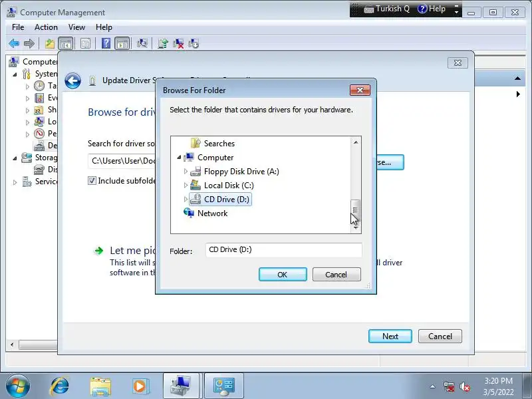Expand the Event Viewer tree node
Screen dimensions: 532x399
click(x=27, y=98)
